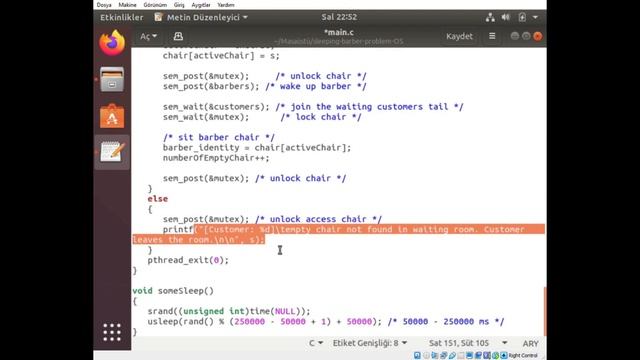Launch the Files manager dock icon
Screen dimensions: 640x360
click(112, 79)
